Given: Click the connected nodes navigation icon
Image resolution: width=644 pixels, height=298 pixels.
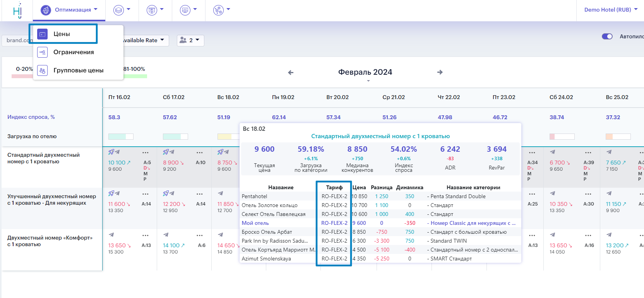Looking at the screenshot, I should [x=218, y=10].
